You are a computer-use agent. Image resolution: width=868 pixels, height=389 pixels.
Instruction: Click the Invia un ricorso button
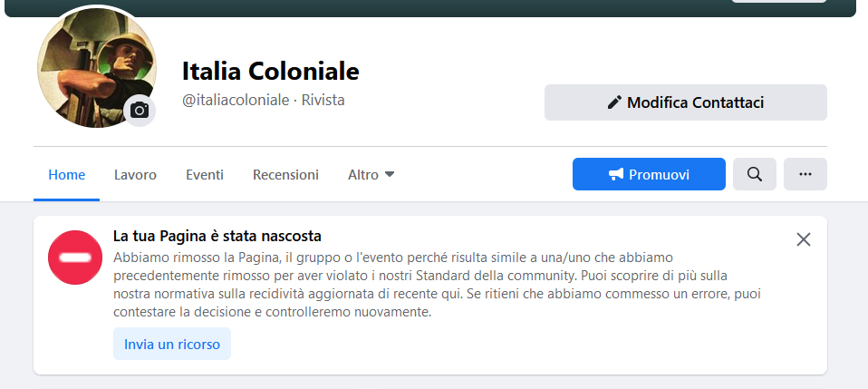172,345
